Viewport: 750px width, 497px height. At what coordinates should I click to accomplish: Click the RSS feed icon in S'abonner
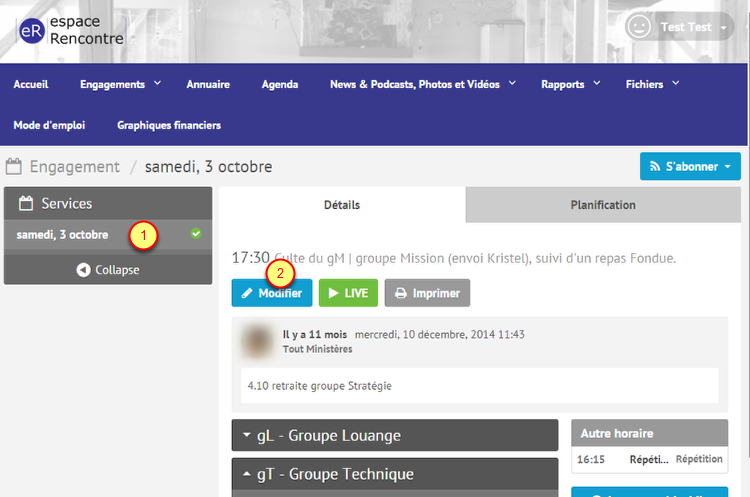pyautogui.click(x=655, y=166)
